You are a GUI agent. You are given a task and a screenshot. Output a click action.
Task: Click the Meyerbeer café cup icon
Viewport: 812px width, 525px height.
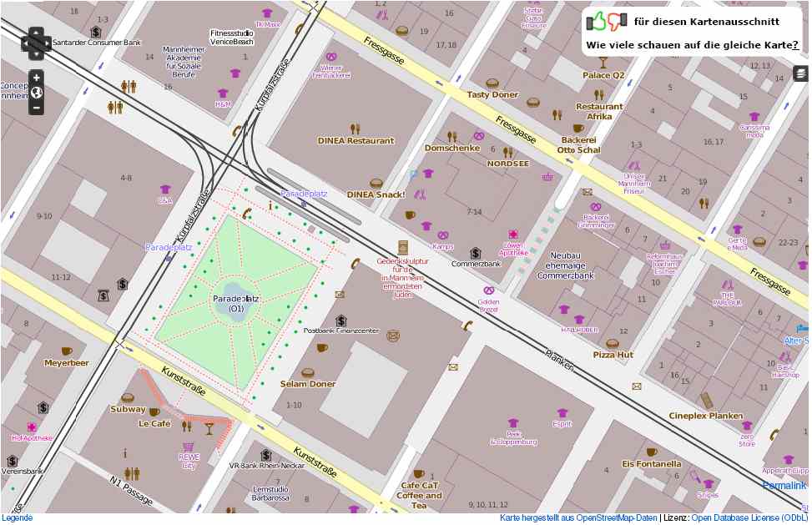[66, 351]
